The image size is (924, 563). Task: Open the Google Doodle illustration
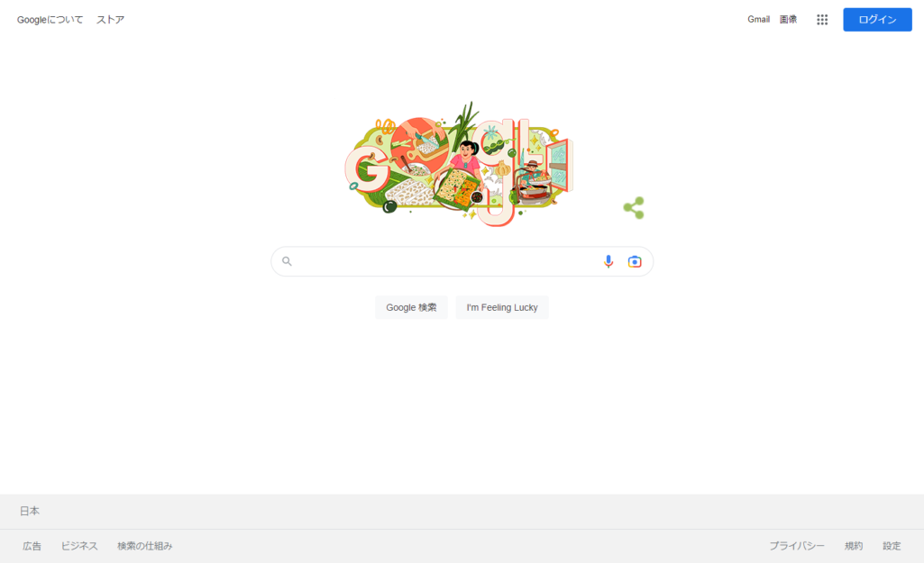459,164
